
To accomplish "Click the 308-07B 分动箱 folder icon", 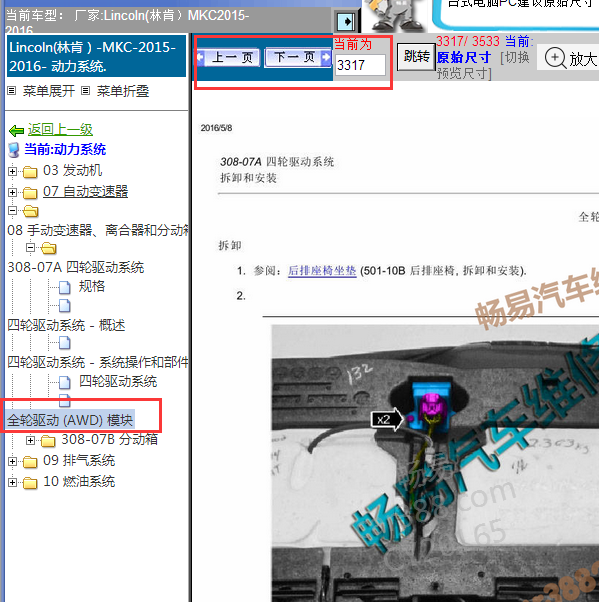I will click(x=48, y=441).
